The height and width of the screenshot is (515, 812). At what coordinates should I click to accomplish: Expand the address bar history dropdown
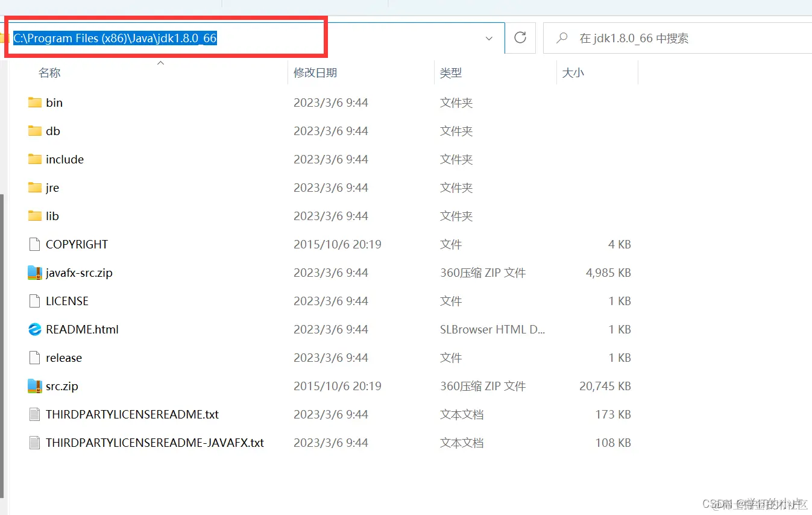point(489,38)
